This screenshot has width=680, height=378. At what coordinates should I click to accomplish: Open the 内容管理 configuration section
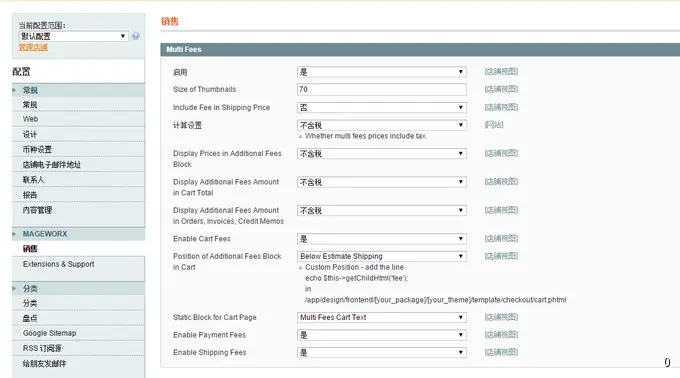point(78,210)
